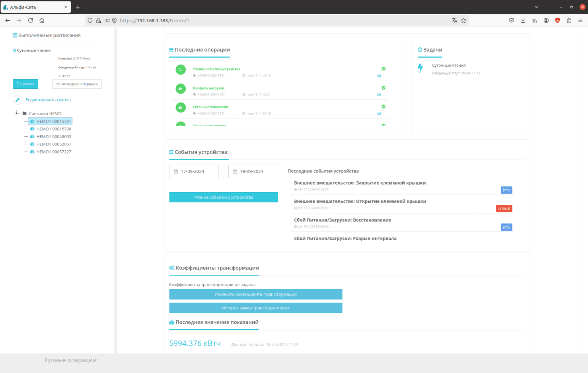588x373 pixels.
Task: Click the translate page icon in address bar
Action: point(454,20)
